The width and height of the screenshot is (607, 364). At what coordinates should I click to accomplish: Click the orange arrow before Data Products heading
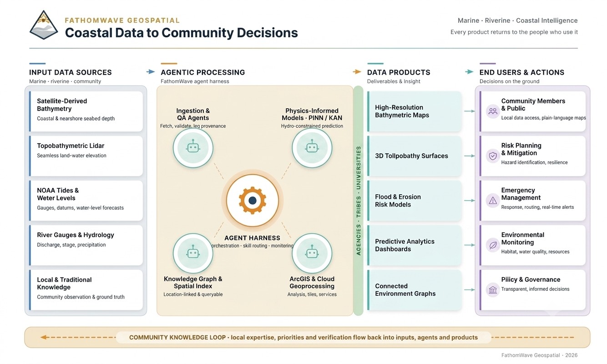point(357,72)
